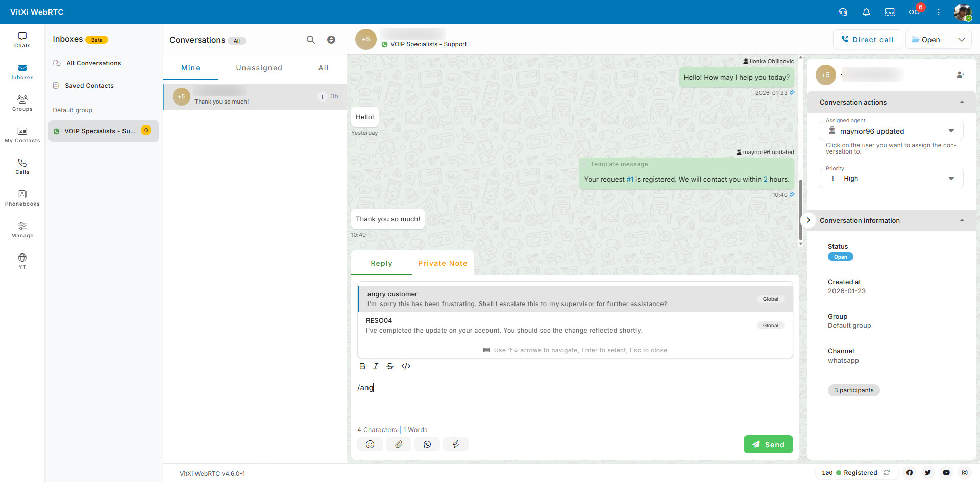Open the Calls sidebar section

(22, 166)
